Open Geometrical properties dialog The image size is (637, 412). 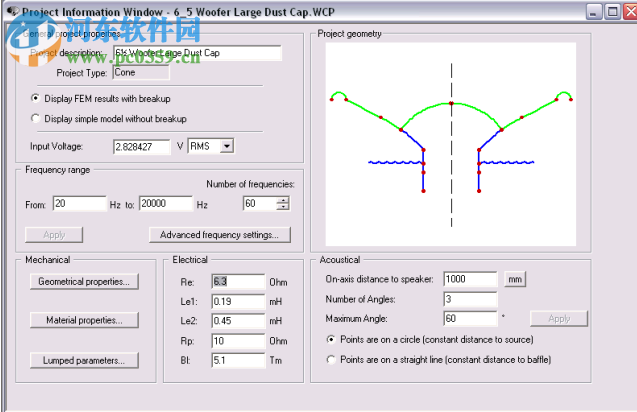[x=84, y=282]
